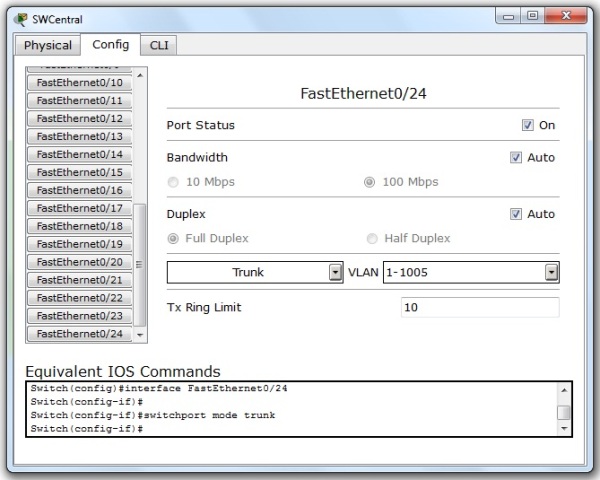Select the 100 Mbps radio button
This screenshot has width=600, height=480.
370,182
